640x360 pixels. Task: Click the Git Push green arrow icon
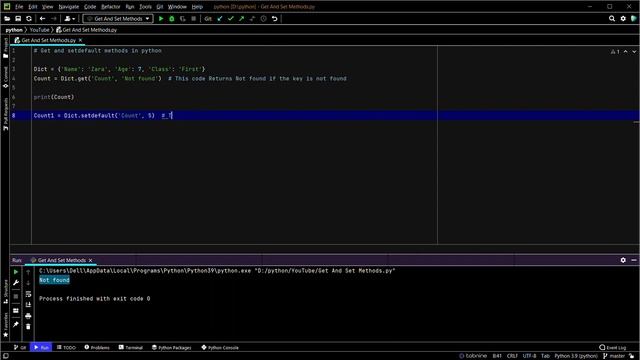pos(242,19)
